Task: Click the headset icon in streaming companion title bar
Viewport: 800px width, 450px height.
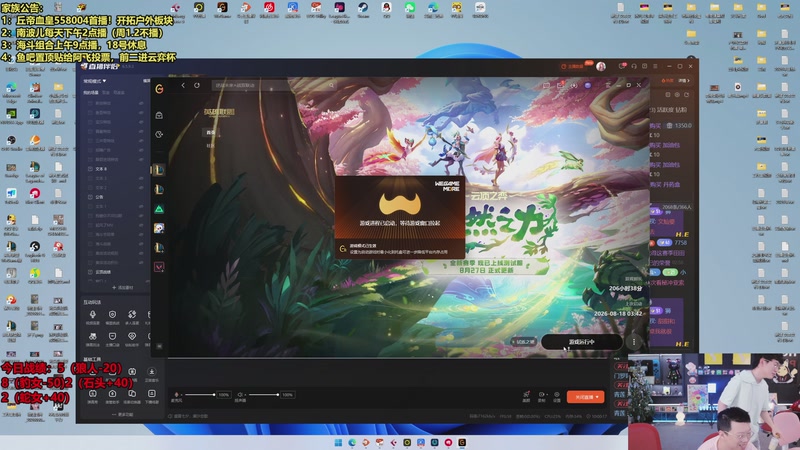Action: (633, 66)
